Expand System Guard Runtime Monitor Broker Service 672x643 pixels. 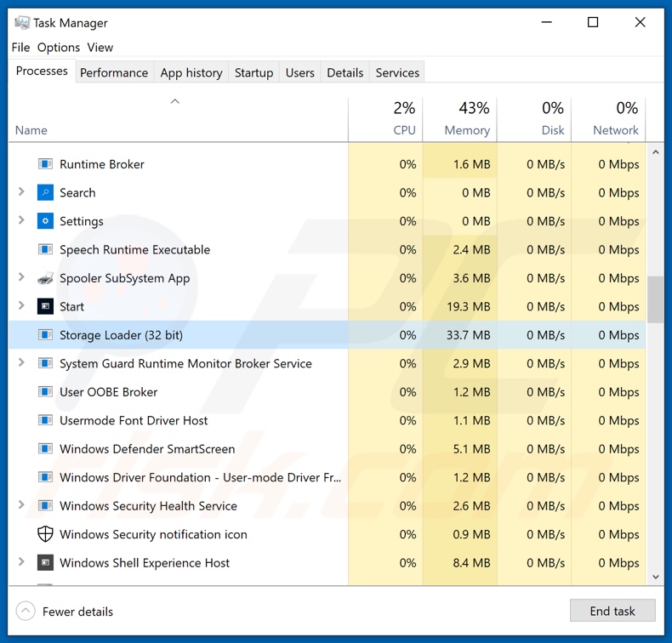[x=21, y=362]
